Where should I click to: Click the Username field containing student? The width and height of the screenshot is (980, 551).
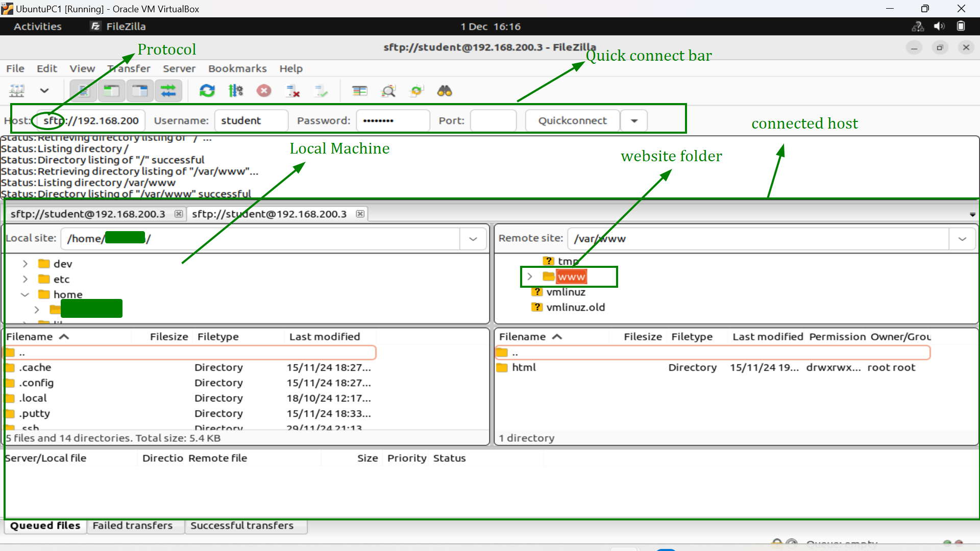[251, 120]
